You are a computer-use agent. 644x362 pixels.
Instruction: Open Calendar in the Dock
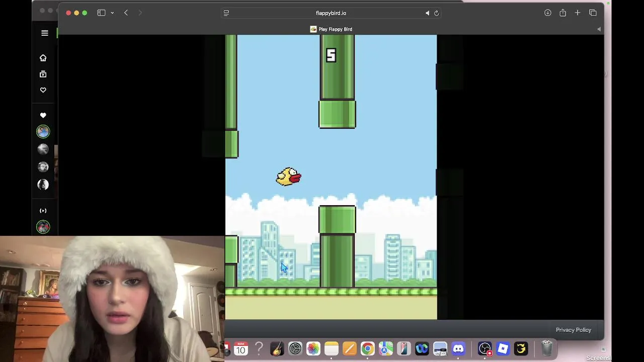[240, 348]
